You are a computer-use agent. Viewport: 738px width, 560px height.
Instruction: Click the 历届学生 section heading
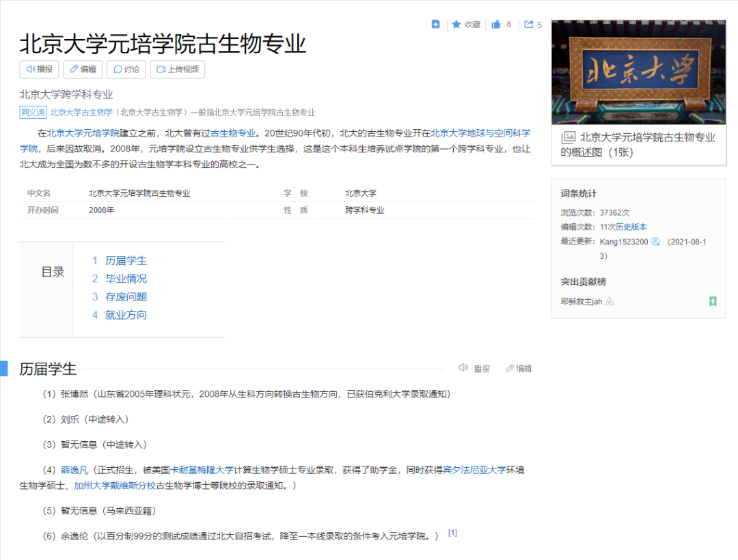tap(48, 369)
